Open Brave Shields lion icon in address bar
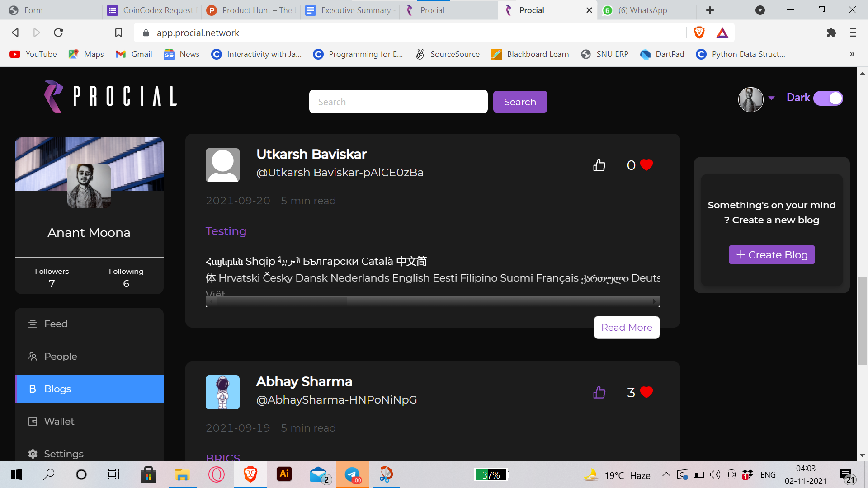Screen dimensions: 868x488 click(x=699, y=33)
